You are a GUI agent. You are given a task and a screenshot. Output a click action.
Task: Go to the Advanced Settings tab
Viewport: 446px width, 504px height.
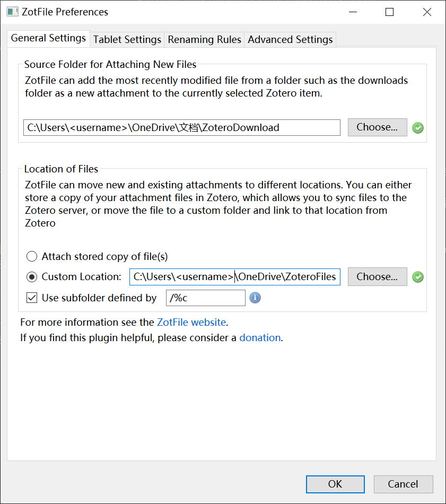click(290, 40)
